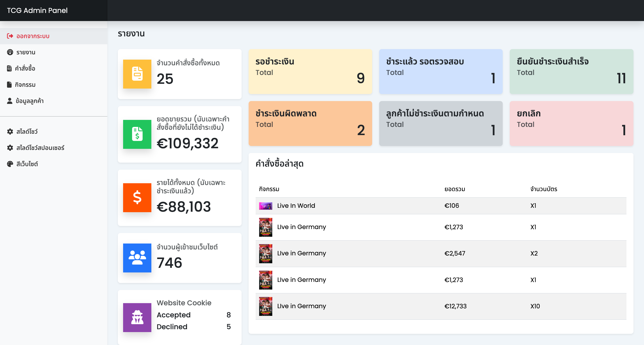Image resolution: width=644 pixels, height=345 pixels.
Task: Open the orange ชำระเงินผิดพลาด failed payment card
Action: coord(310,123)
